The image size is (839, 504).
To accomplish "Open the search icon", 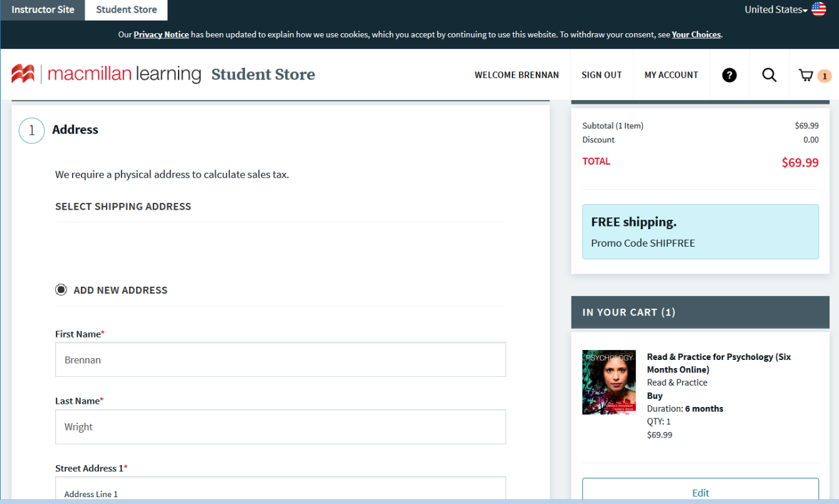I will 769,75.
